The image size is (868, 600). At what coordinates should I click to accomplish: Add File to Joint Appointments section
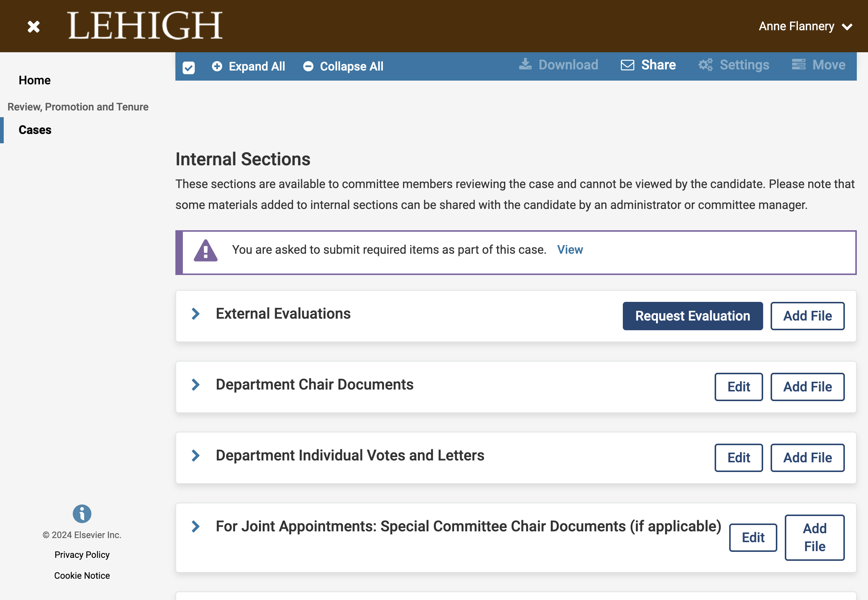(x=814, y=538)
